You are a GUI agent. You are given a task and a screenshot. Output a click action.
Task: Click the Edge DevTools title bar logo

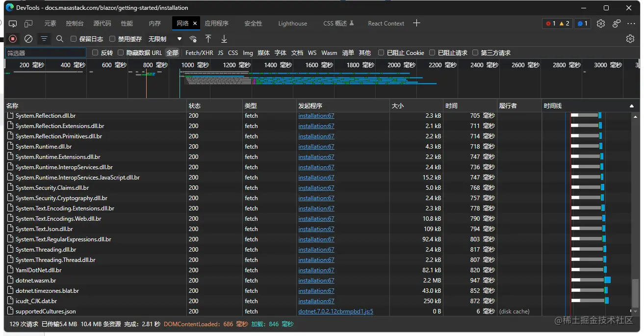point(10,8)
